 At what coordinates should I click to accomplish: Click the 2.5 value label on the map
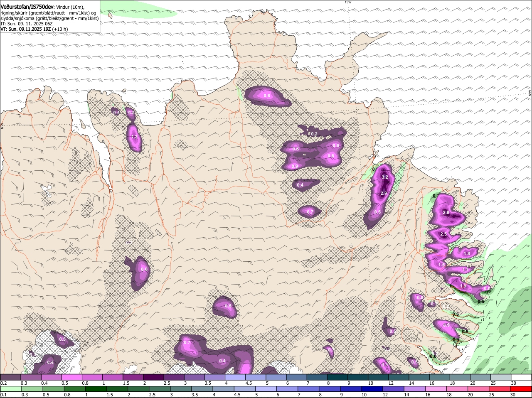pos(443,234)
